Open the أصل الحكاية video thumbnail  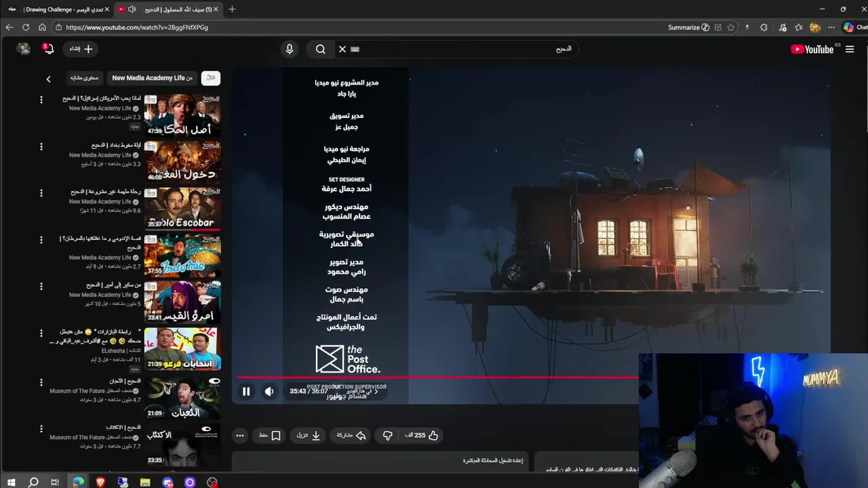(182, 115)
